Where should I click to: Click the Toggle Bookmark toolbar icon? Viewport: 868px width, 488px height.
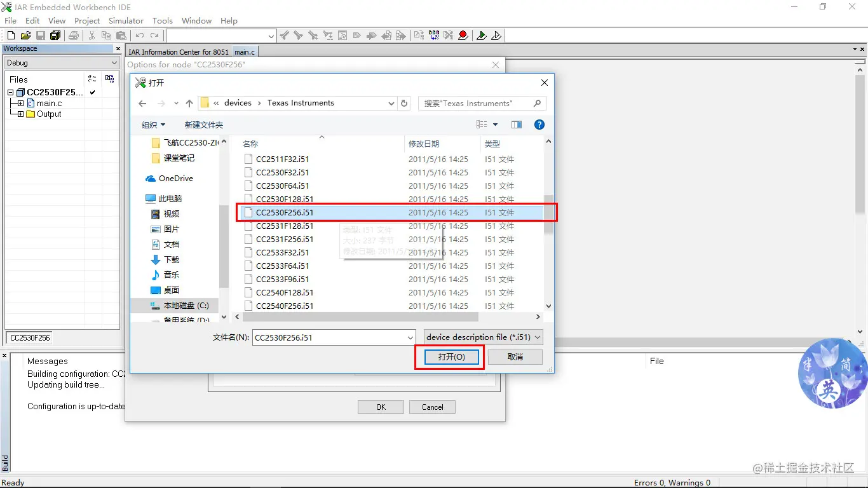(x=357, y=36)
